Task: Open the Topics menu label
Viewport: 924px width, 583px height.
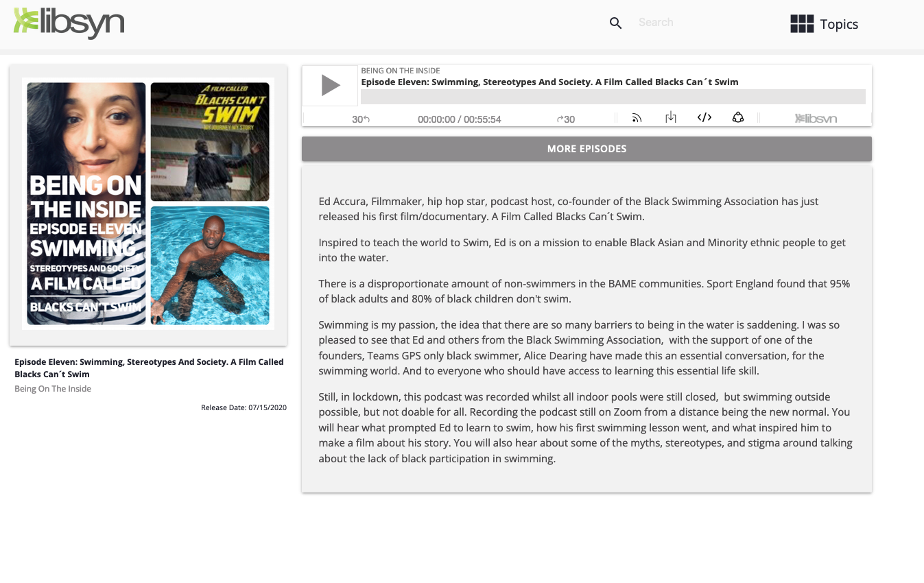Action: (839, 24)
